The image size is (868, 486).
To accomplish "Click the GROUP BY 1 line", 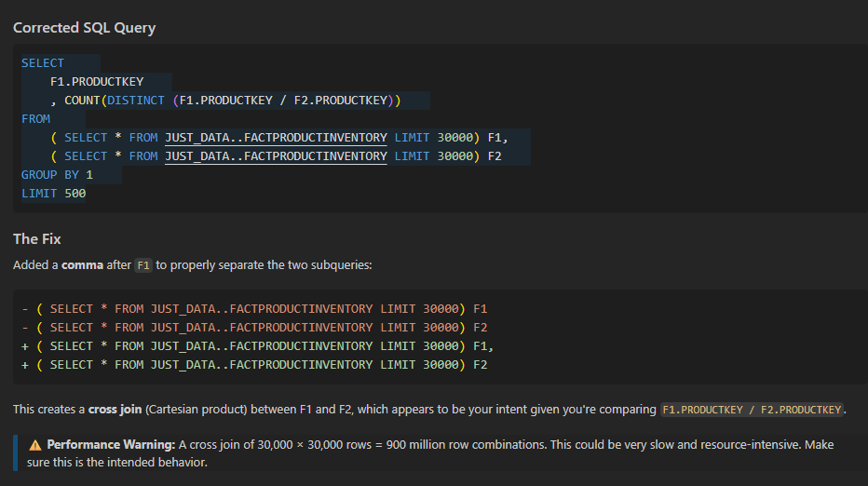I will 57,175.
